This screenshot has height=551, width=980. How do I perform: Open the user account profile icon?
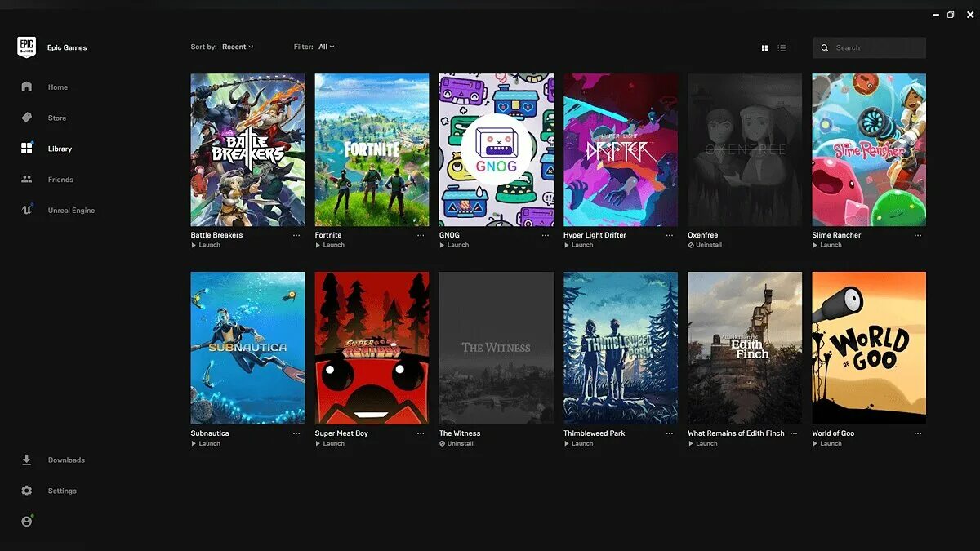[26, 521]
